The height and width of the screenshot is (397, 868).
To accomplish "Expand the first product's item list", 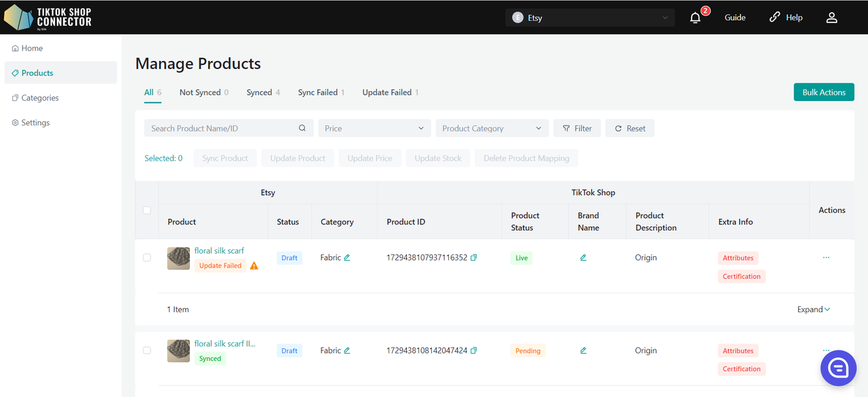I will (x=814, y=310).
